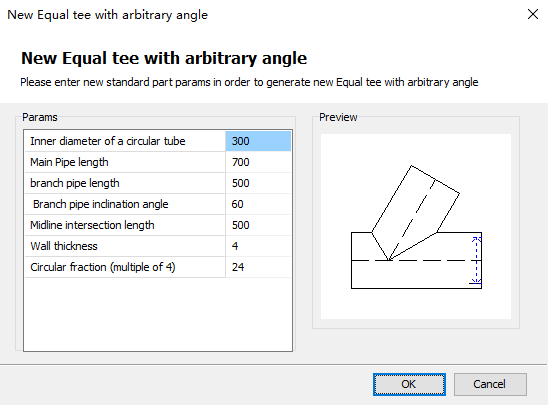
Task: Edit Midline intersection length value 500
Action: pos(258,225)
